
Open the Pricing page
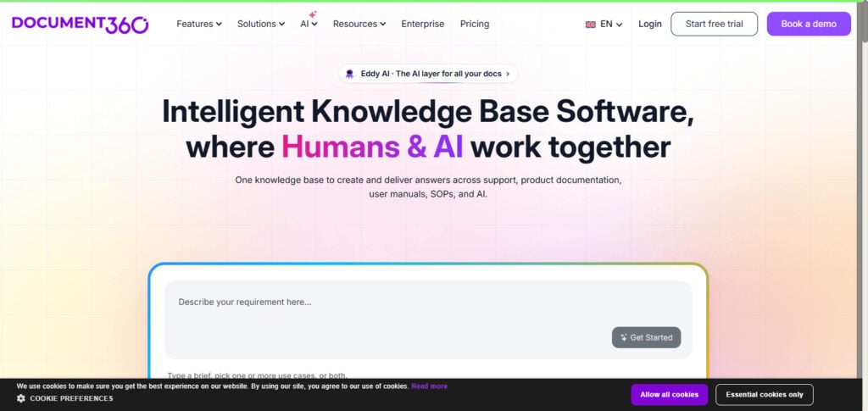click(x=475, y=24)
